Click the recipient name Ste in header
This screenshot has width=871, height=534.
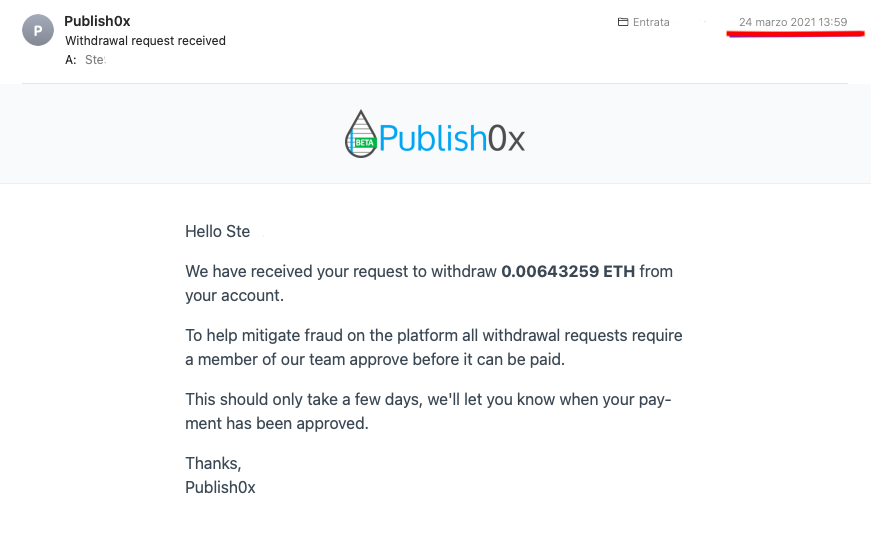(x=95, y=59)
